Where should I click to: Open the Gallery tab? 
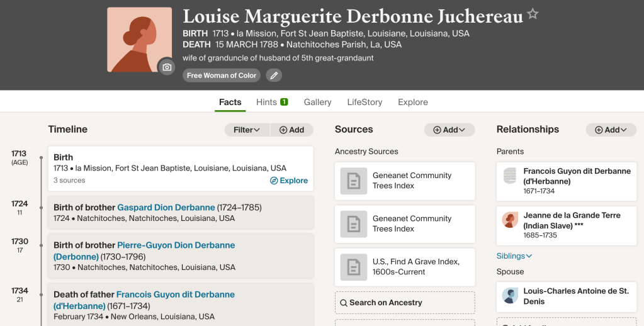(317, 102)
